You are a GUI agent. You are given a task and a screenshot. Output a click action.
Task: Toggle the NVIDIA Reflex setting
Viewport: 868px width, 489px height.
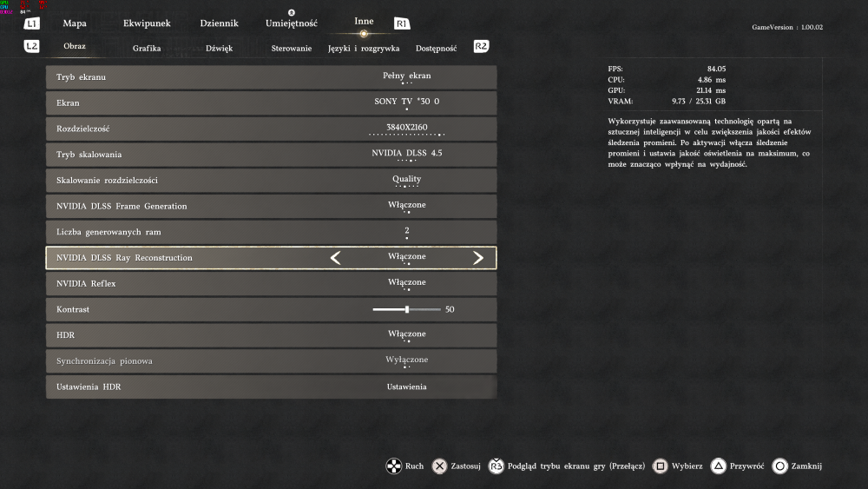point(271,283)
